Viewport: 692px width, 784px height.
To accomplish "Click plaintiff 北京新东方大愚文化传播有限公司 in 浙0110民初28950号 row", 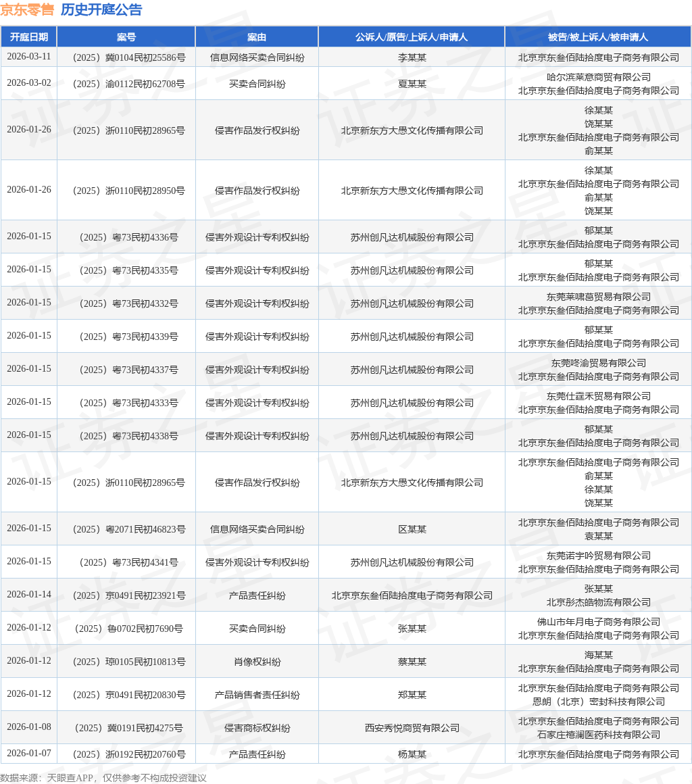I will [x=412, y=191].
